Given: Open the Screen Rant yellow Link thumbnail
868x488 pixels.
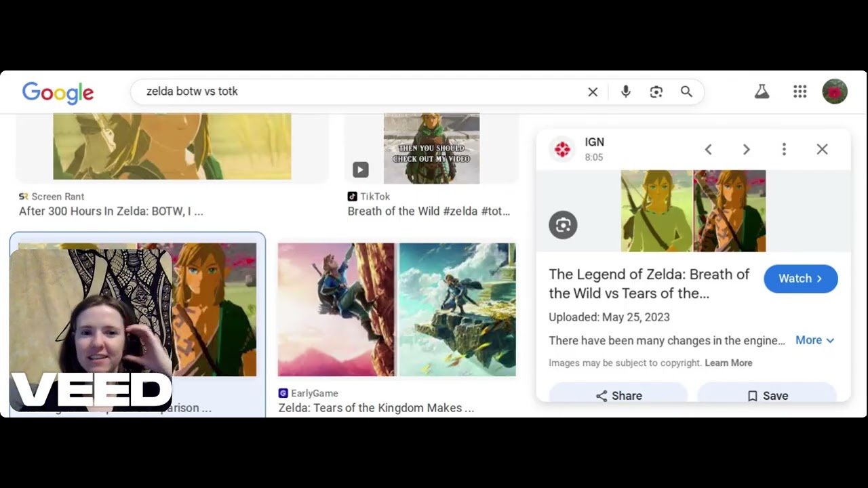Looking at the screenshot, I should pyautogui.click(x=172, y=146).
